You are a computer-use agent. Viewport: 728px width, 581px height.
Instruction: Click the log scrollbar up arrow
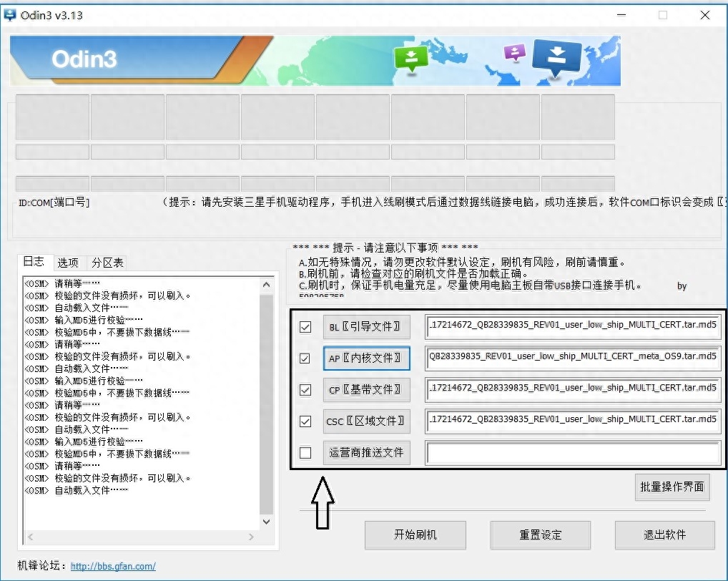pyautogui.click(x=267, y=284)
